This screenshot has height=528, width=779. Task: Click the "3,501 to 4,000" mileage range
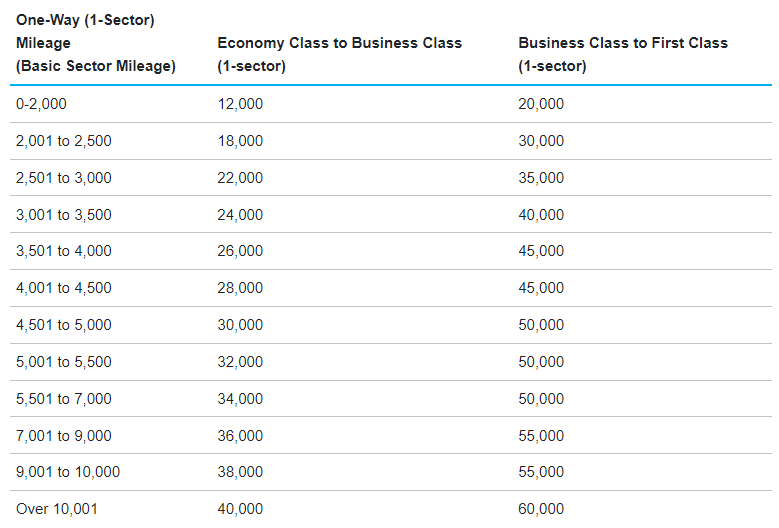64,251
